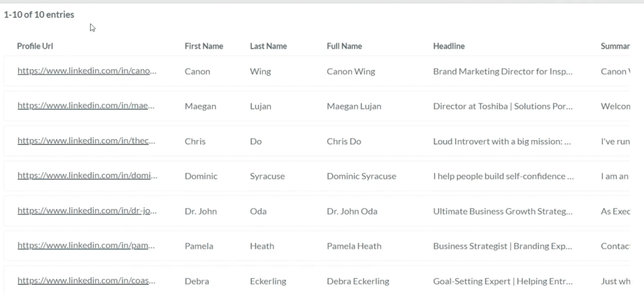Select the Summary column header
Image resolution: width=644 pixels, height=294 pixels.
[615, 47]
